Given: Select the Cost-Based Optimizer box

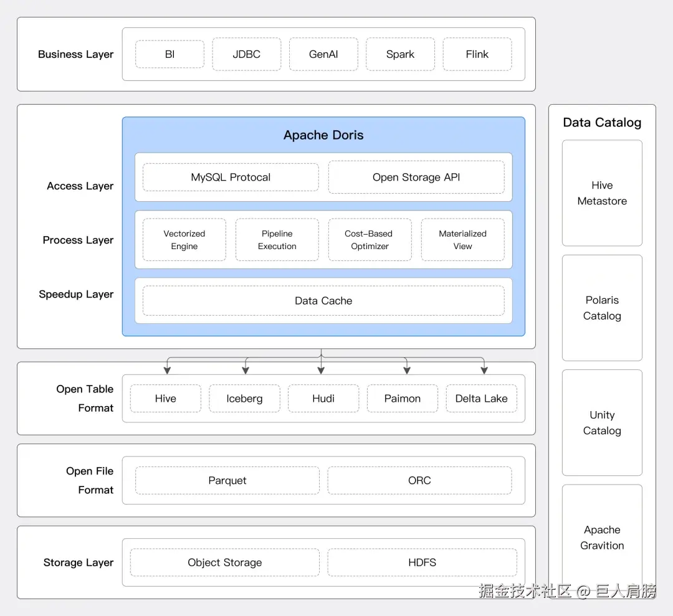Looking at the screenshot, I should tap(370, 240).
